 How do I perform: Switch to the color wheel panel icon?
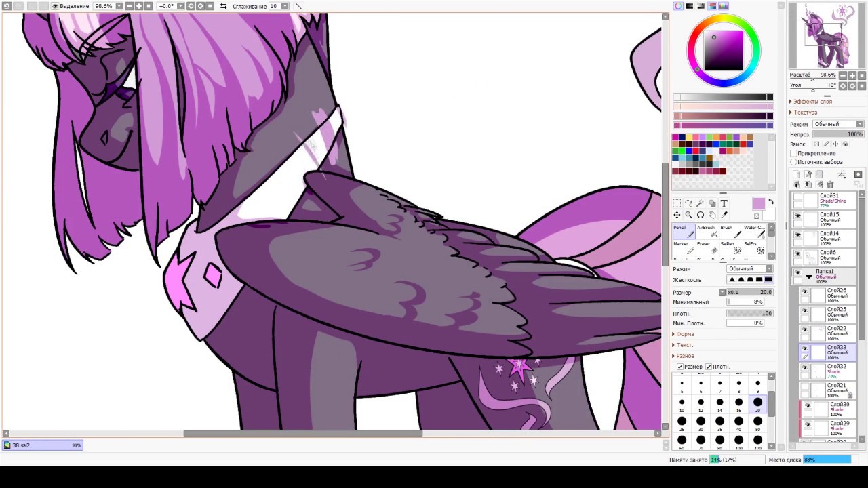[678, 6]
